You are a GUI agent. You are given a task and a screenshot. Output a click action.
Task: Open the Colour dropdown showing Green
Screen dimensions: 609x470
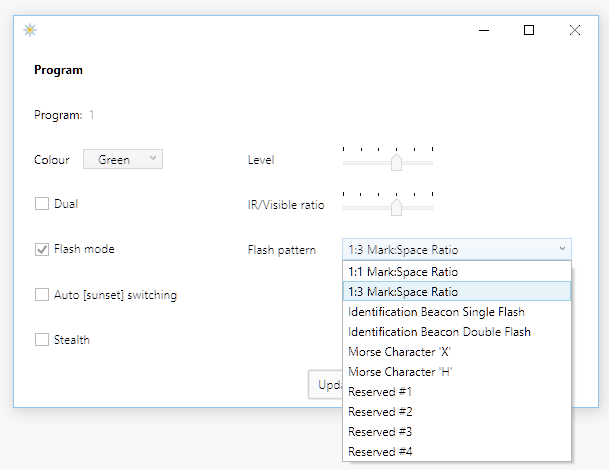point(123,159)
